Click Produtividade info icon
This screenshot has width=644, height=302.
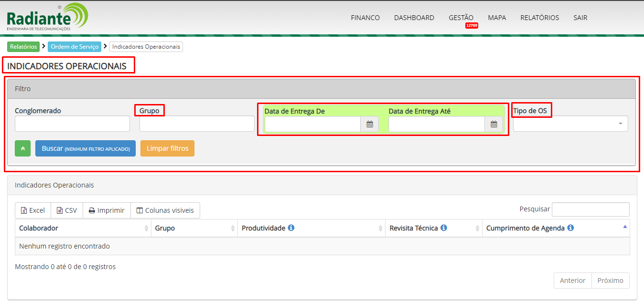291,228
